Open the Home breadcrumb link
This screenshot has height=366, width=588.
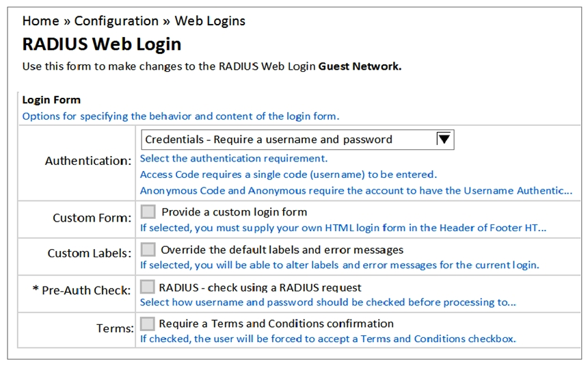point(40,21)
